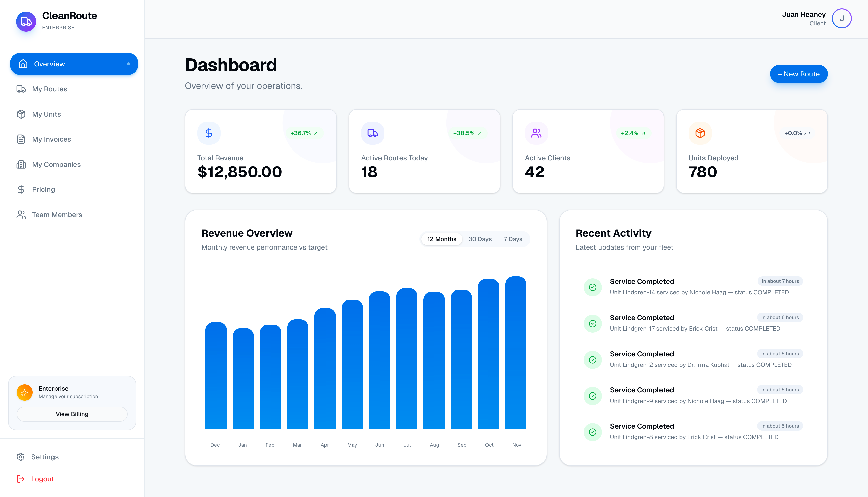Click Juan Heaney's avatar circle
868x497 pixels.
click(x=842, y=18)
